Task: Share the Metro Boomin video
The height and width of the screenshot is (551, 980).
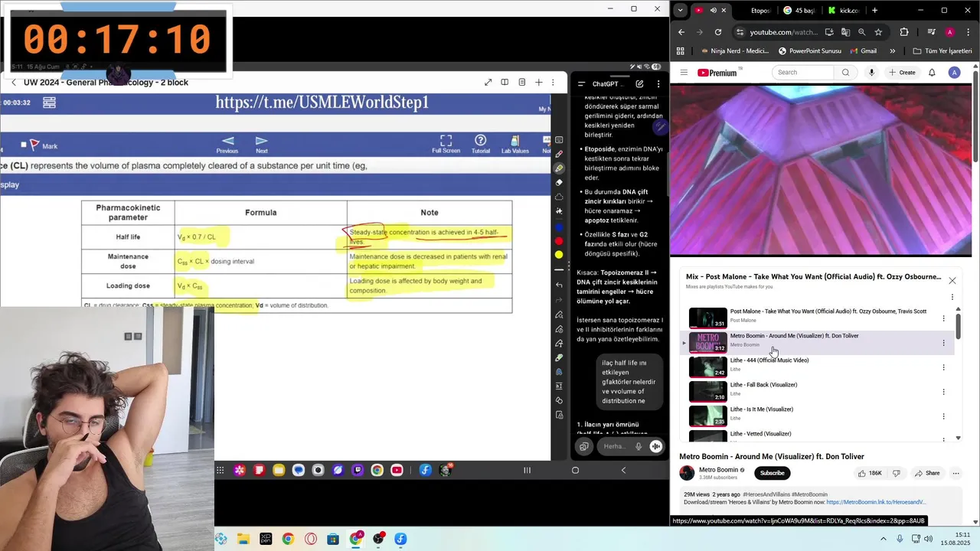Action: (x=927, y=473)
